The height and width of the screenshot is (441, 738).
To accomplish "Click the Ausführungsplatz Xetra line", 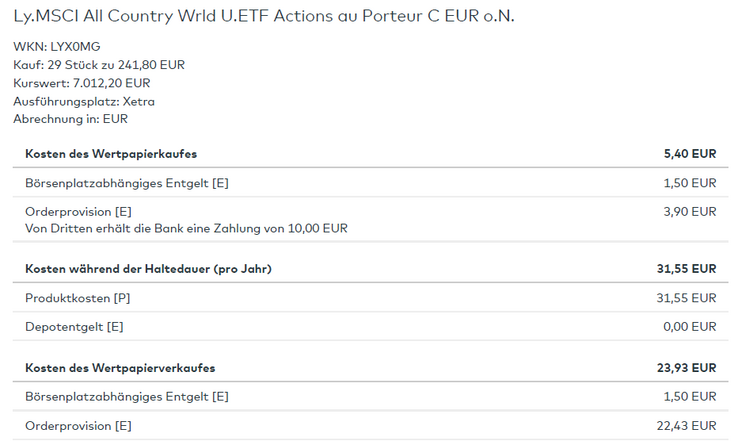I will click(84, 101).
